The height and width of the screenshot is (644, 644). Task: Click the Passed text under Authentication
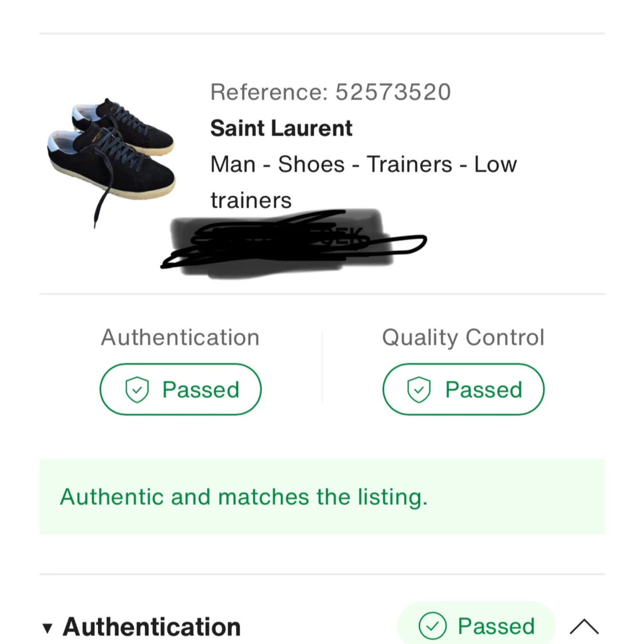click(x=201, y=389)
